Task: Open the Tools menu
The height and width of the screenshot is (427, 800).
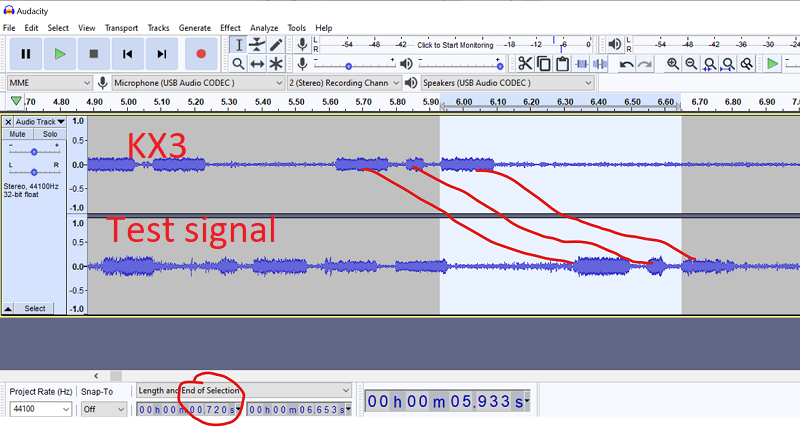Action: coord(296,28)
